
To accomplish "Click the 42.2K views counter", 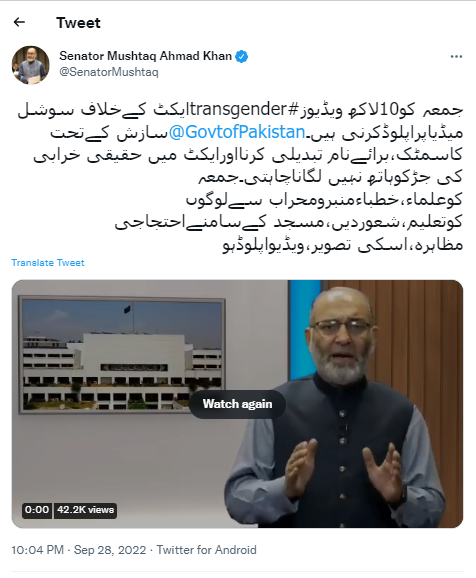I will pos(86,510).
